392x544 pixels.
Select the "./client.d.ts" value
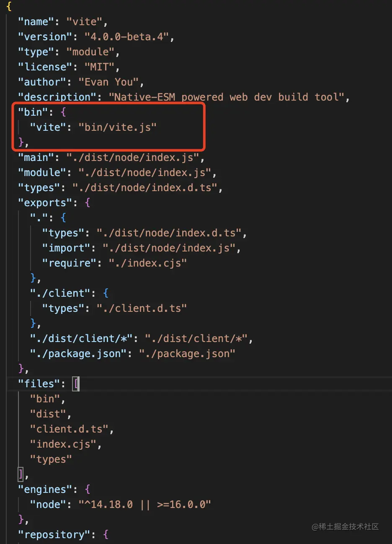point(142,308)
